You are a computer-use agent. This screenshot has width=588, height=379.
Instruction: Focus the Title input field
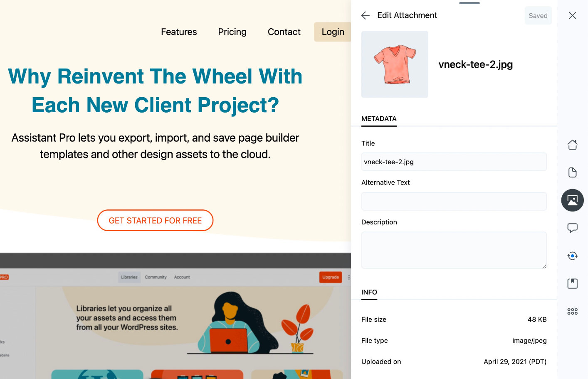[454, 162]
